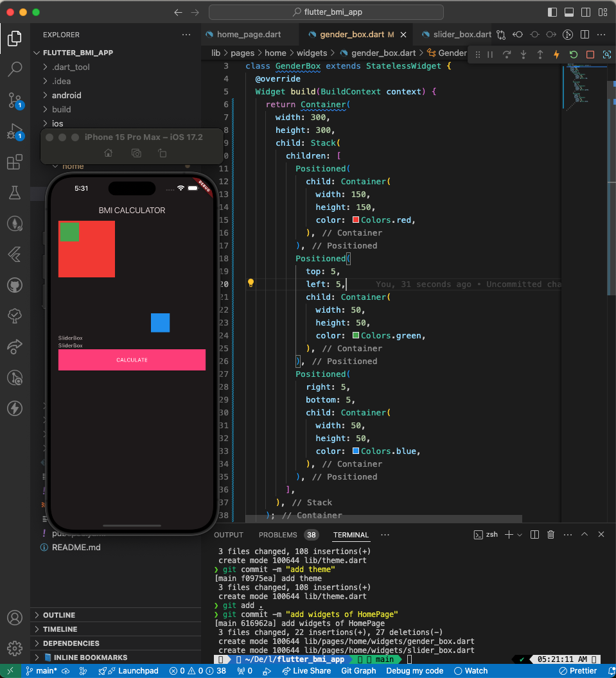Open the Flutter sidebar icon
Image resolution: width=616 pixels, height=678 pixels.
[15, 254]
